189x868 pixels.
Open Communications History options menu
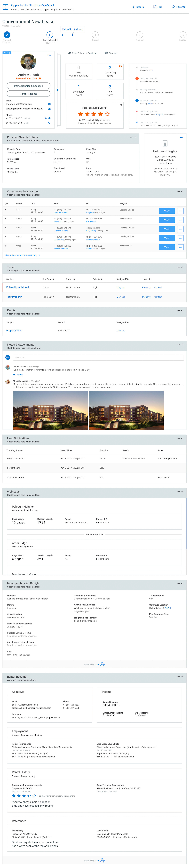click(x=179, y=191)
